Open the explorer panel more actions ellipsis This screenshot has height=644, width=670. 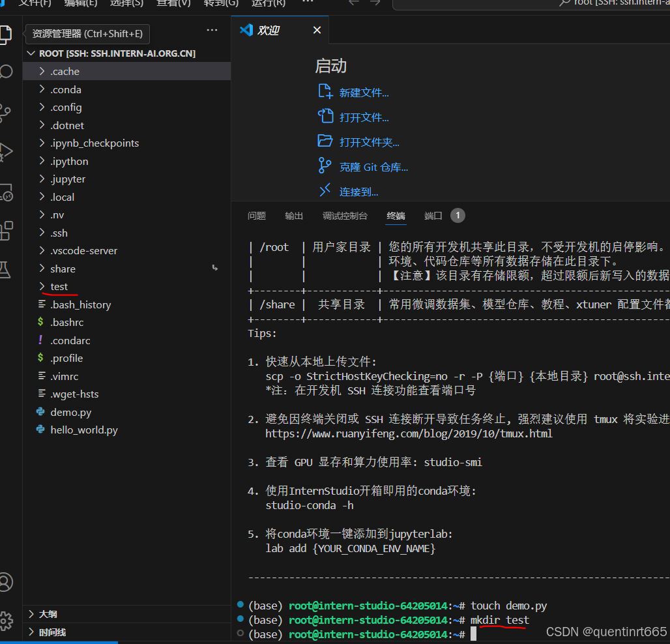point(212,30)
